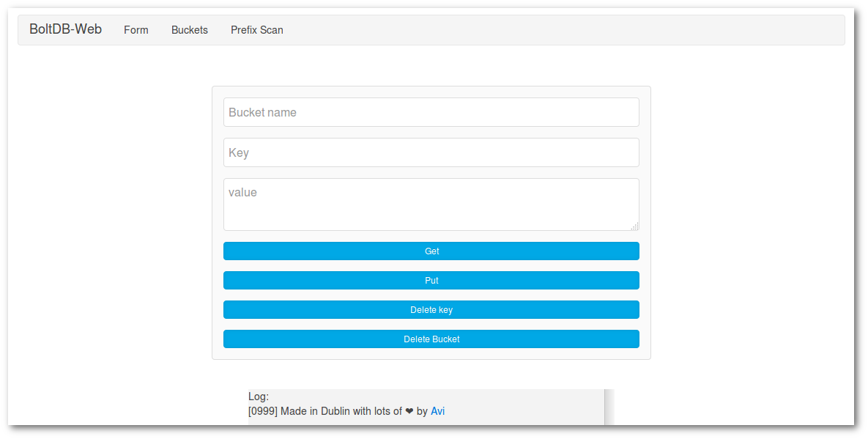Go to the Prefix Scan page
The height and width of the screenshot is (439, 868).
click(257, 30)
